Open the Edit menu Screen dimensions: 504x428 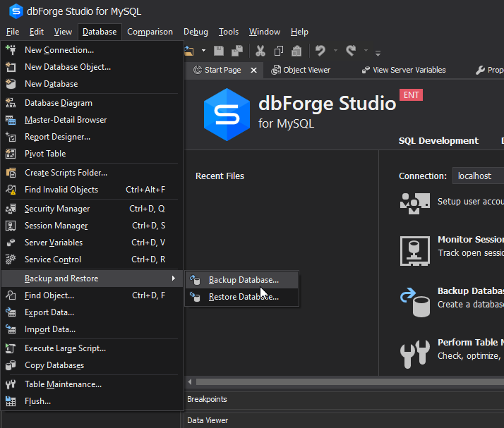point(37,32)
